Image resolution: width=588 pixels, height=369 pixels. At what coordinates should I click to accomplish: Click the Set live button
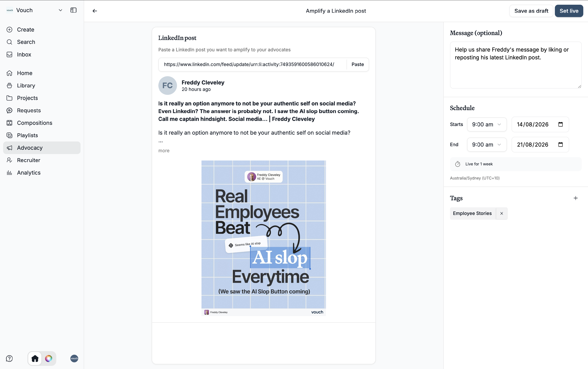pyautogui.click(x=569, y=11)
